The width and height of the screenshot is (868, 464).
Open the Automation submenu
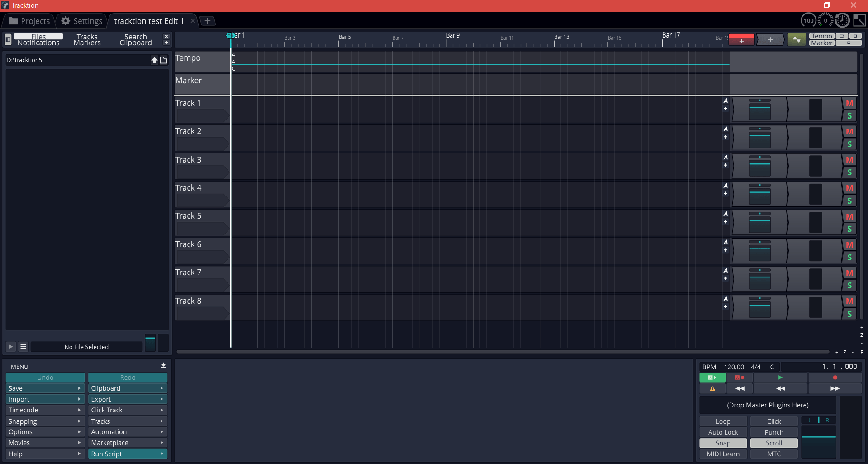pyautogui.click(x=128, y=432)
